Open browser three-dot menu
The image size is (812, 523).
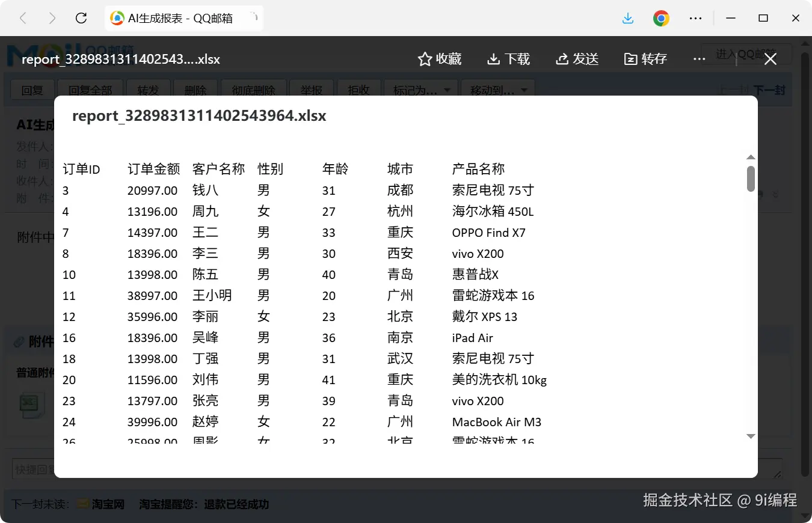coord(696,18)
